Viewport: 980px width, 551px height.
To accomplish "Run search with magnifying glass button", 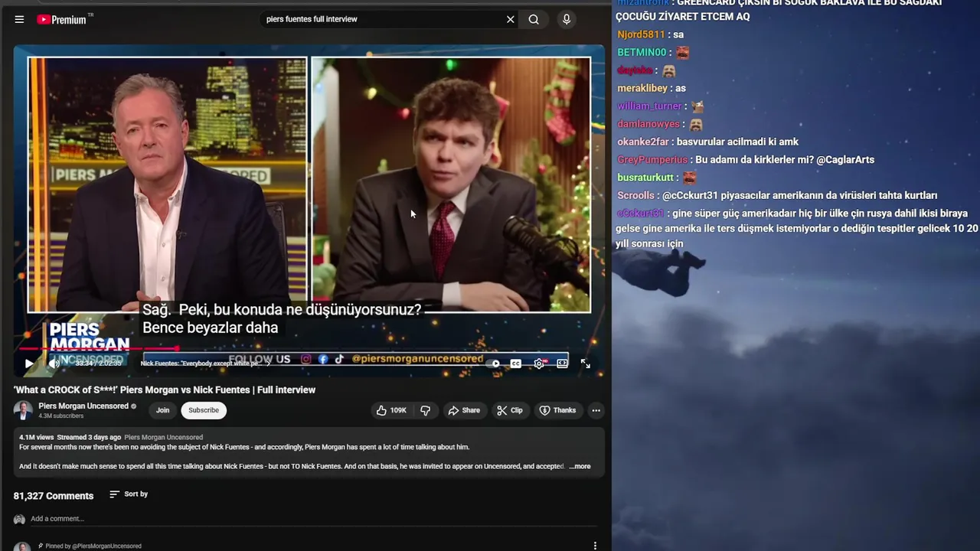I will pyautogui.click(x=534, y=19).
